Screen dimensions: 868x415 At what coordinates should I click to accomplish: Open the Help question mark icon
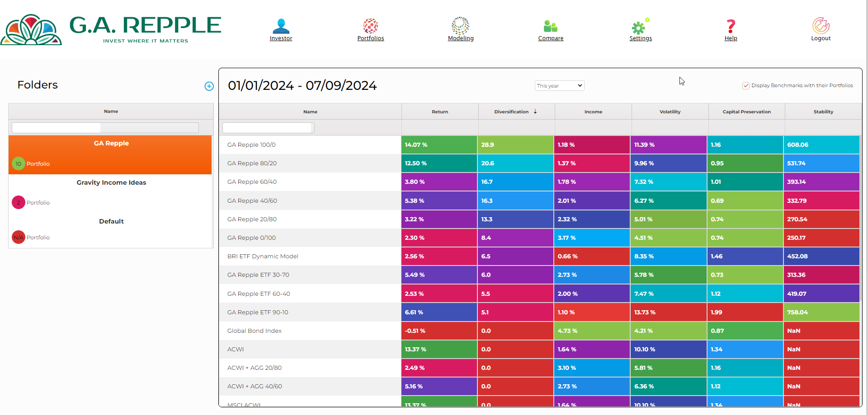pyautogui.click(x=731, y=27)
